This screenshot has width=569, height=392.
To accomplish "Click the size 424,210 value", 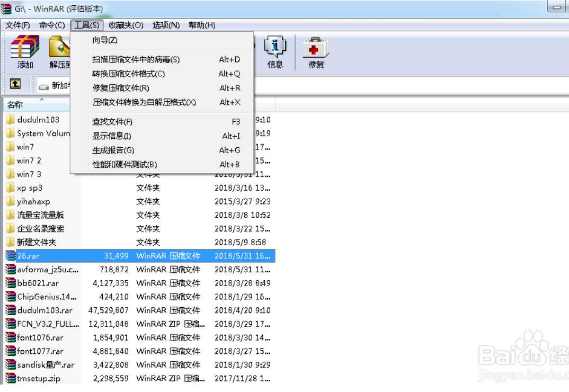I will [114, 297].
